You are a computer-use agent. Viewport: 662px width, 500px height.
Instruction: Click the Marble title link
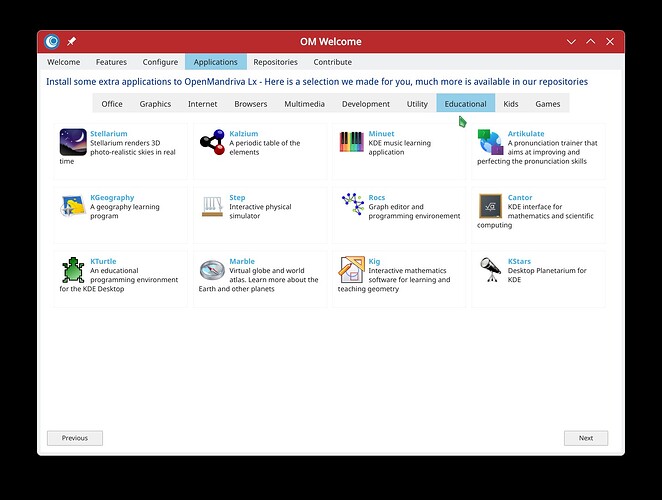pyautogui.click(x=242, y=261)
